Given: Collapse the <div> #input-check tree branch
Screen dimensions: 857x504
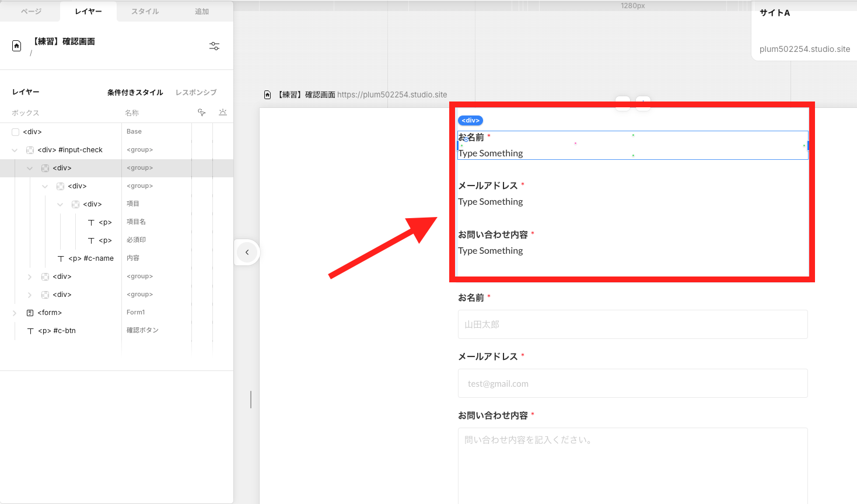Looking at the screenshot, I should click(13, 149).
